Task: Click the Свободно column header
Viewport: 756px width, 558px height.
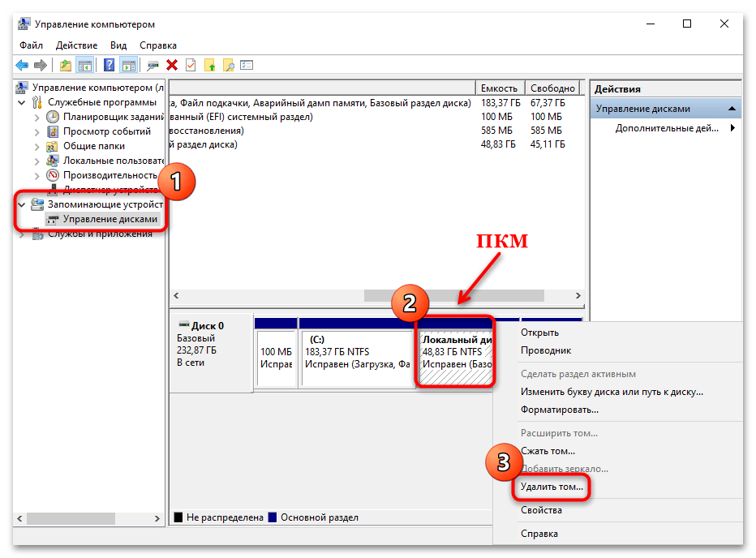Action: [552, 88]
